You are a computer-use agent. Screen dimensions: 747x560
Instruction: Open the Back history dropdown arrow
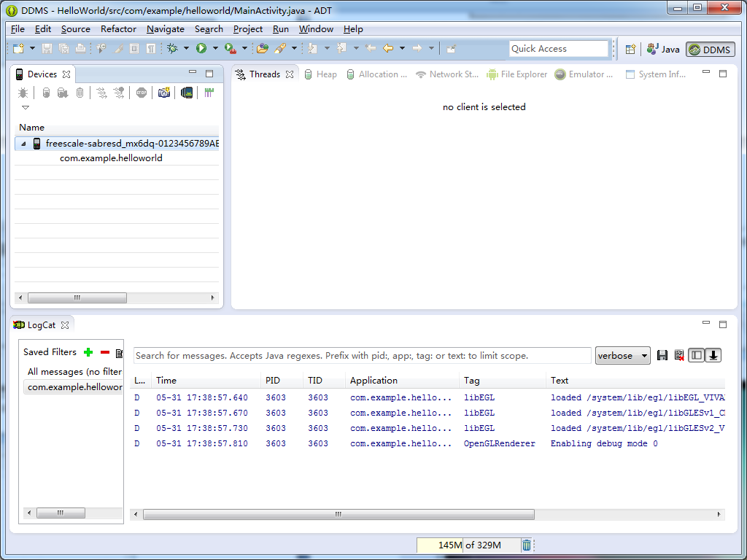tap(402, 49)
